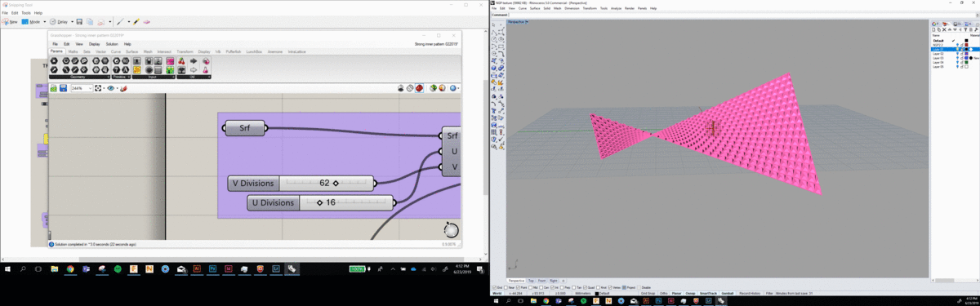
Task: Expand the Snipping Tool Mode dropdown
Action: coord(45,22)
